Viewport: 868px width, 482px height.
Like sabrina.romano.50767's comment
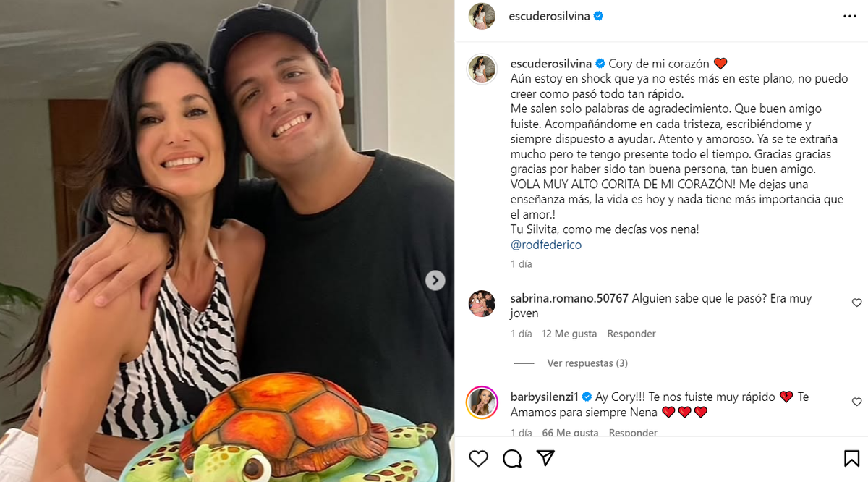click(857, 303)
